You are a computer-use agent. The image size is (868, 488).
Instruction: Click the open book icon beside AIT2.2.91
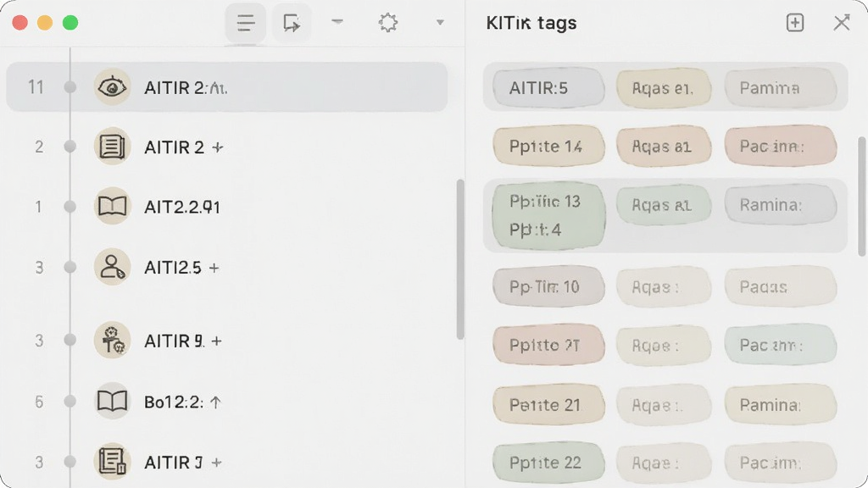[113, 207]
